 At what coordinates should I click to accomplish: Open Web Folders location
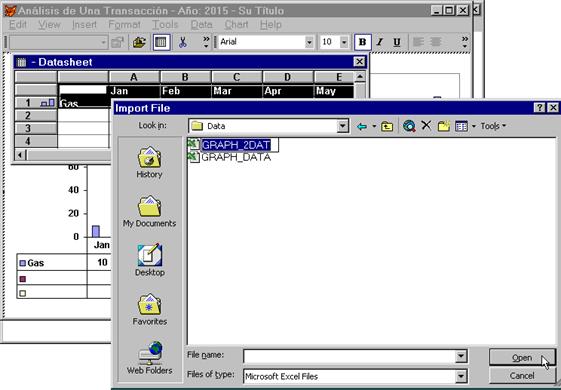coord(150,358)
